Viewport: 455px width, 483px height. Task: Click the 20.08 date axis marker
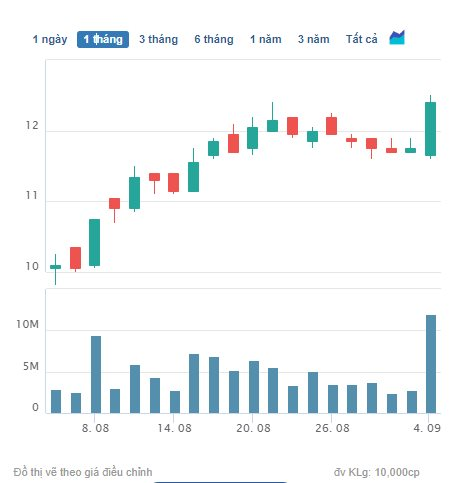click(253, 428)
